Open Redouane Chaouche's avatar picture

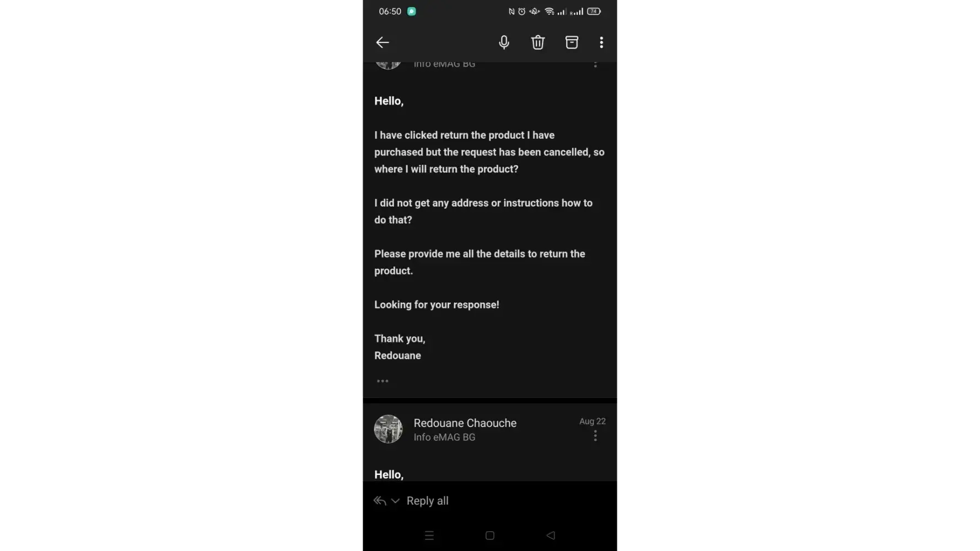click(388, 429)
